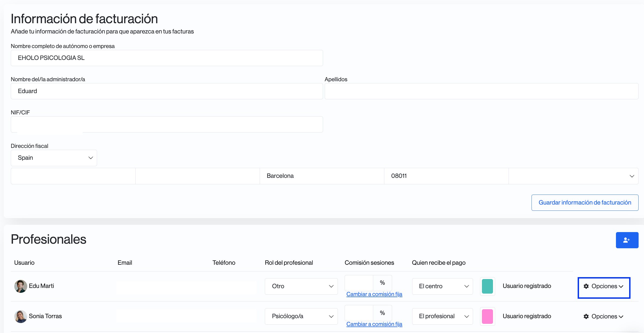
Task: Click Cambiar a comisión fija for Sonia Torras
Action: [x=374, y=324]
